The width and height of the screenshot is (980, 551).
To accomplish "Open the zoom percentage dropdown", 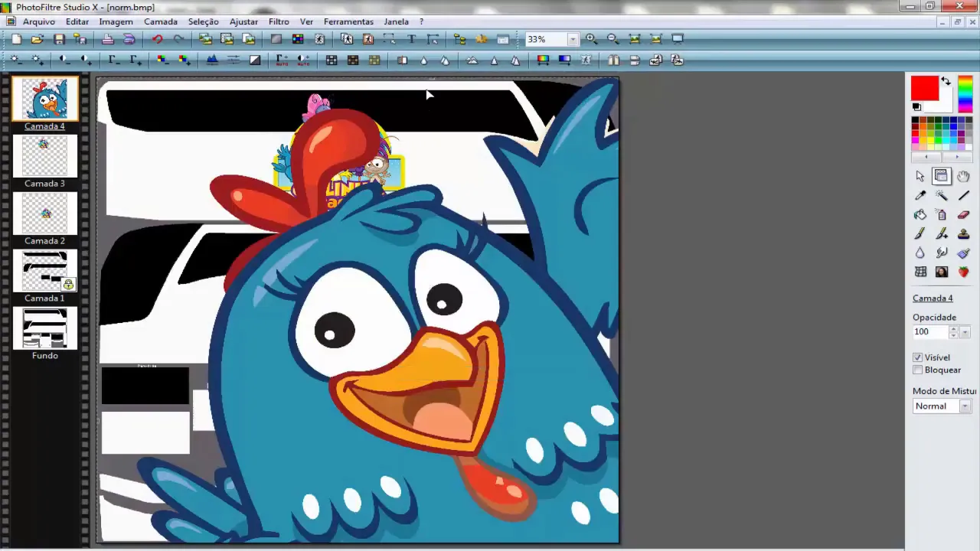I will click(572, 39).
